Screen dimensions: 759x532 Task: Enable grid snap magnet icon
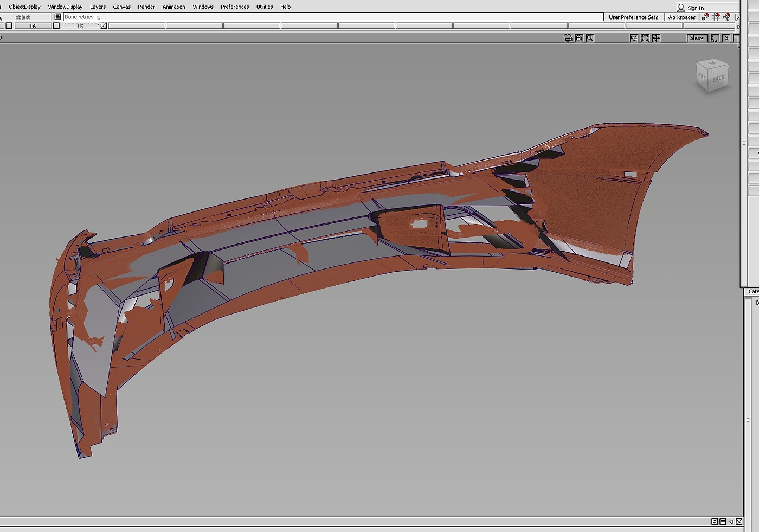tap(716, 17)
